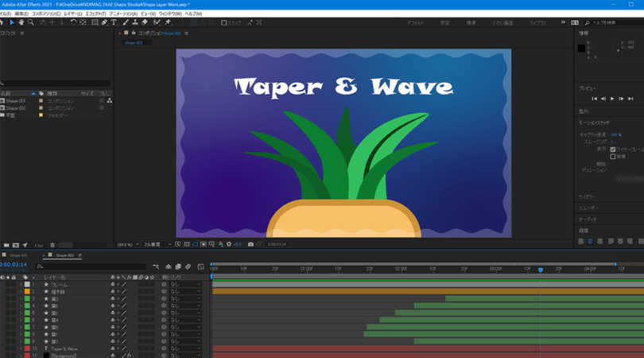The image size is (644, 358).
Task: Click the timeline current time 0:00:03:14
Action: (14, 264)
